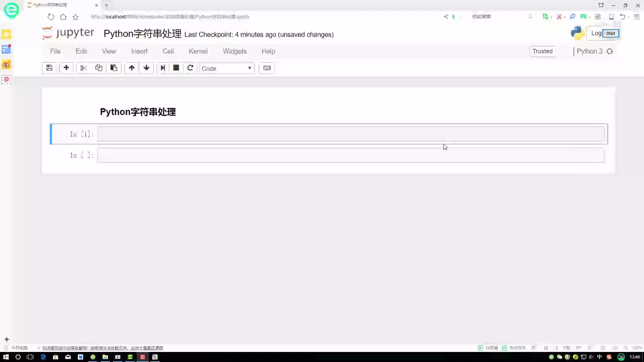Reload the page with the browser refresh icon
Screen dimensions: 644x362
[x=51, y=17]
